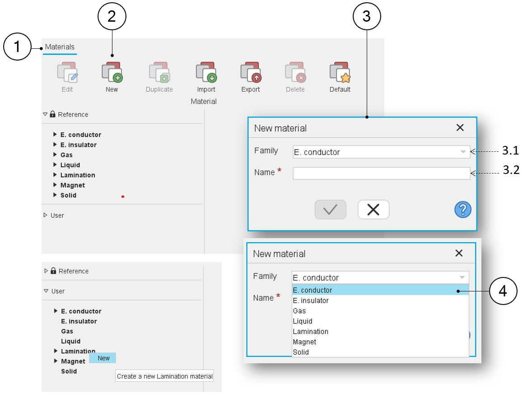Viewport: 532px width, 394px height.
Task: Choose E. conductor in the dropdown list
Action: coord(380,290)
